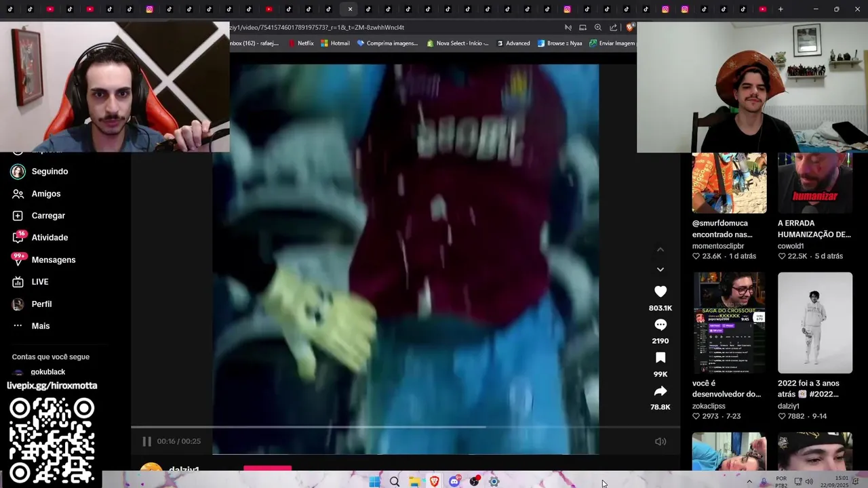868x488 pixels.
Task: Open comments with speech bubble icon
Action: pyautogui.click(x=660, y=325)
